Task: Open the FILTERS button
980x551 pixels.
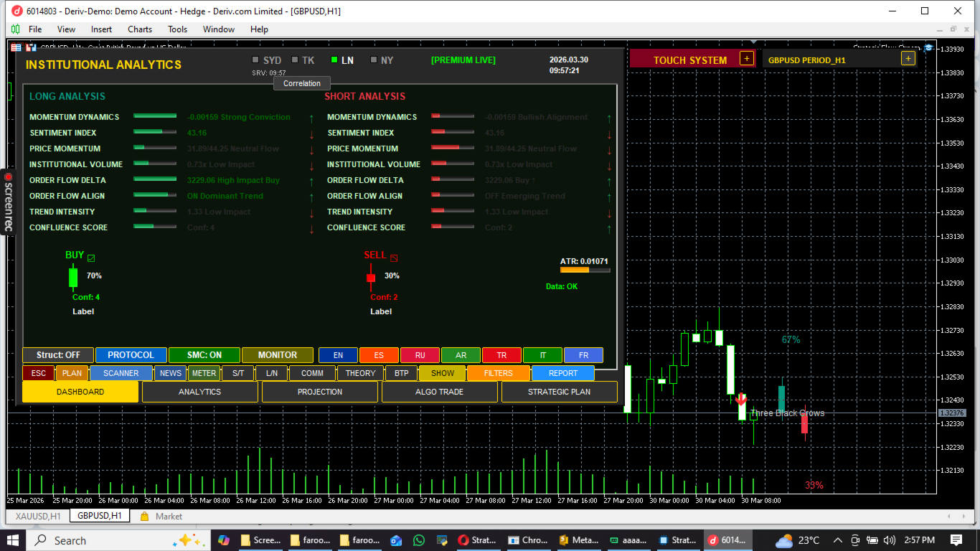Action: coord(499,373)
